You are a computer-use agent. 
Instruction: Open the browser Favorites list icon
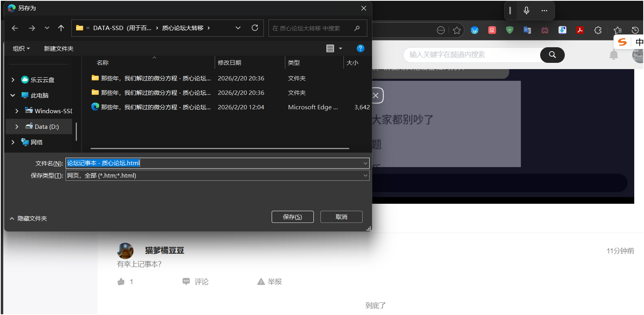click(617, 30)
